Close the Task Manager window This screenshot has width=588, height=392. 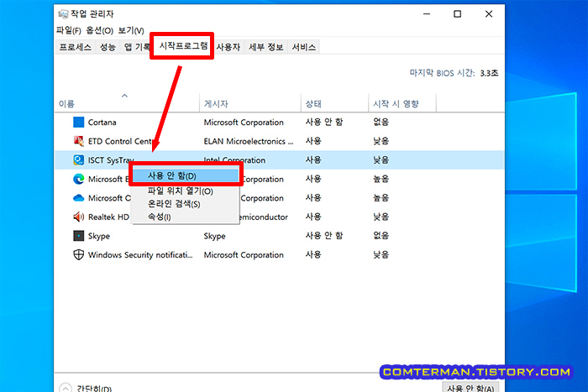[x=489, y=14]
